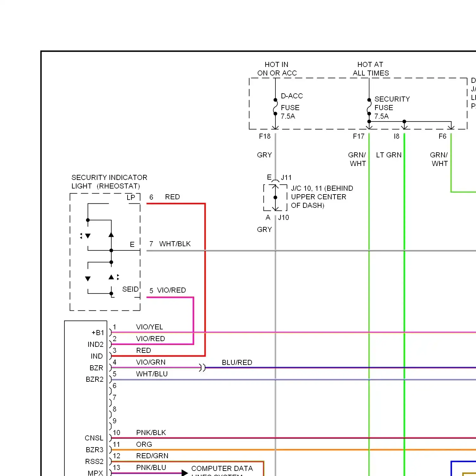Click the '5 VIO/RED' wire label by SEID
Viewport: 476px width, 476px height.
point(168,290)
